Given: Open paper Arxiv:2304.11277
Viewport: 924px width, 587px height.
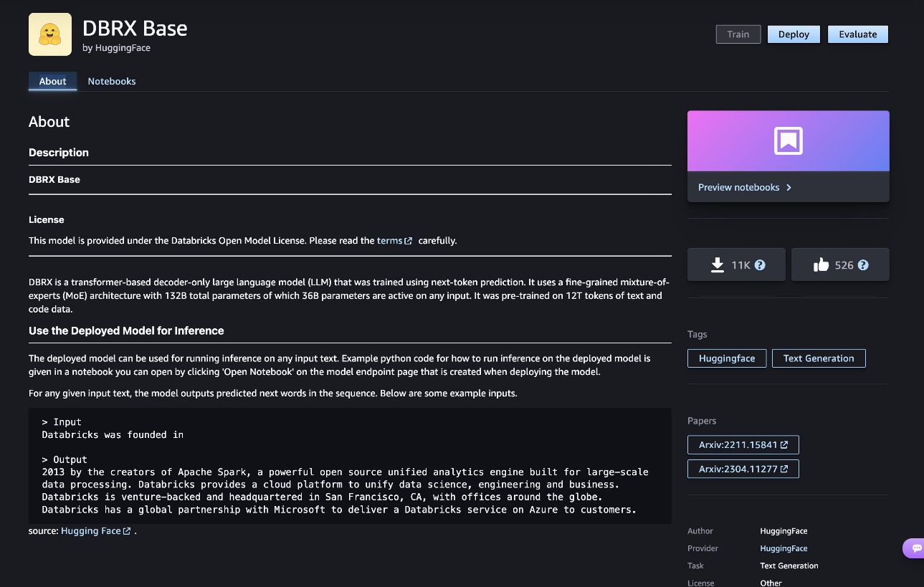Looking at the screenshot, I should pos(743,469).
